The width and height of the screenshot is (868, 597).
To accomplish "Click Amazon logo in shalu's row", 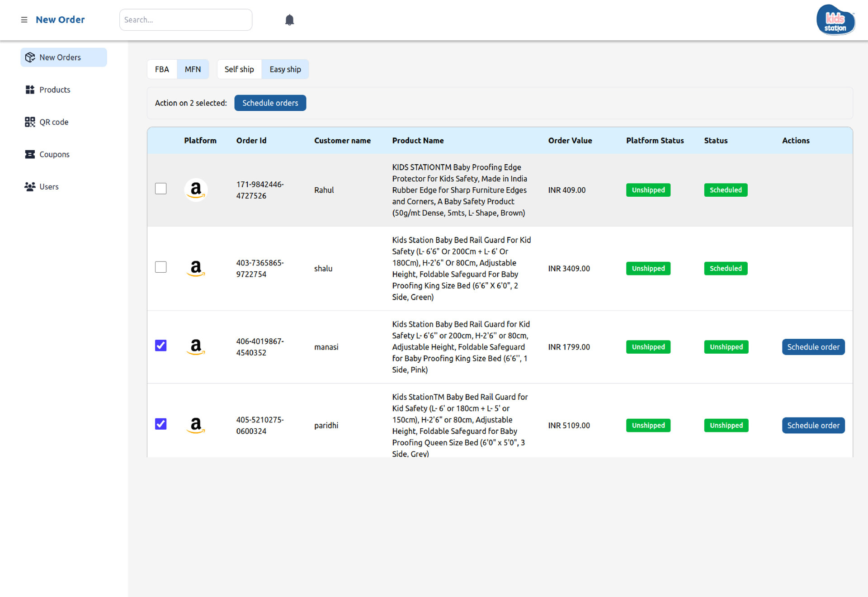I will (196, 269).
